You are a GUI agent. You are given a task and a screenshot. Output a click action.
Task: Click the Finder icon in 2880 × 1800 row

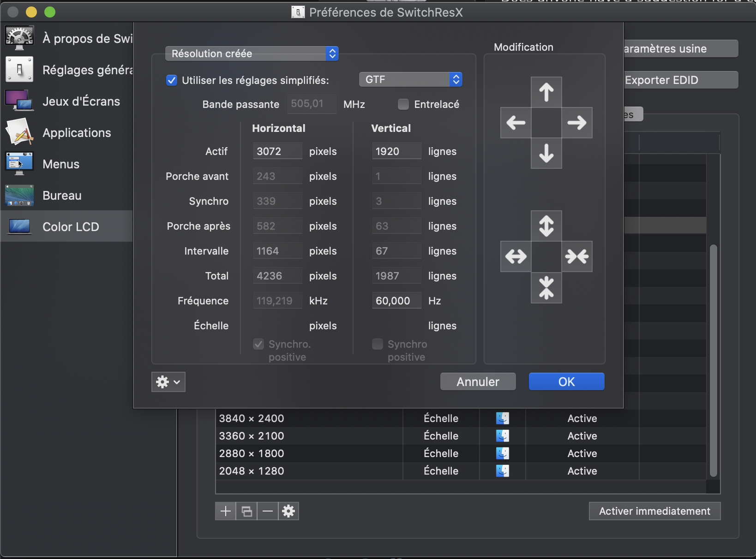click(503, 453)
